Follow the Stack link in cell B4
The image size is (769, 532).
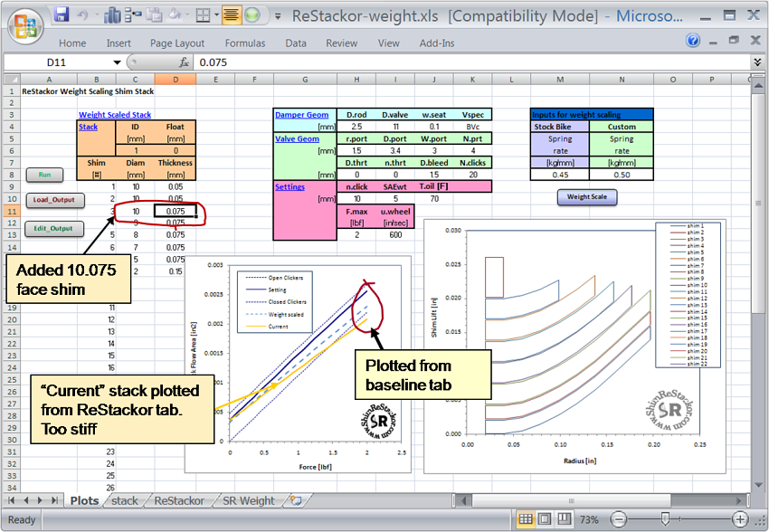(x=89, y=127)
